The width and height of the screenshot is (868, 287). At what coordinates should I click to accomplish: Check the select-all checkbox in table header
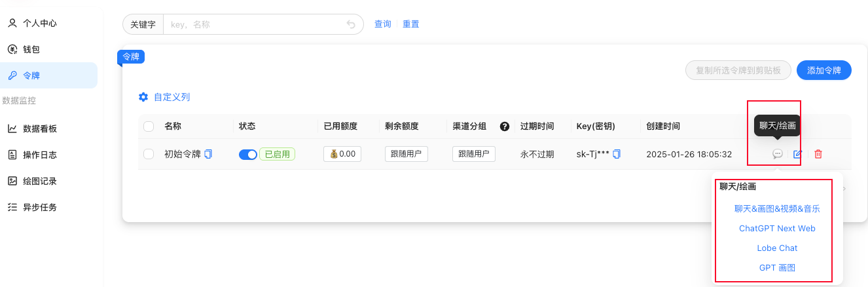[149, 126]
